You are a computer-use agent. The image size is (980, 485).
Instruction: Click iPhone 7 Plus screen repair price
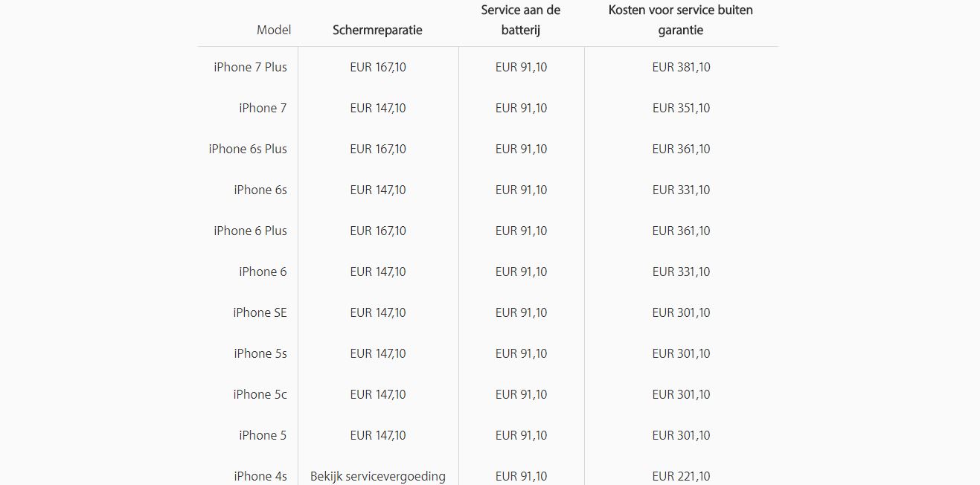(x=378, y=67)
